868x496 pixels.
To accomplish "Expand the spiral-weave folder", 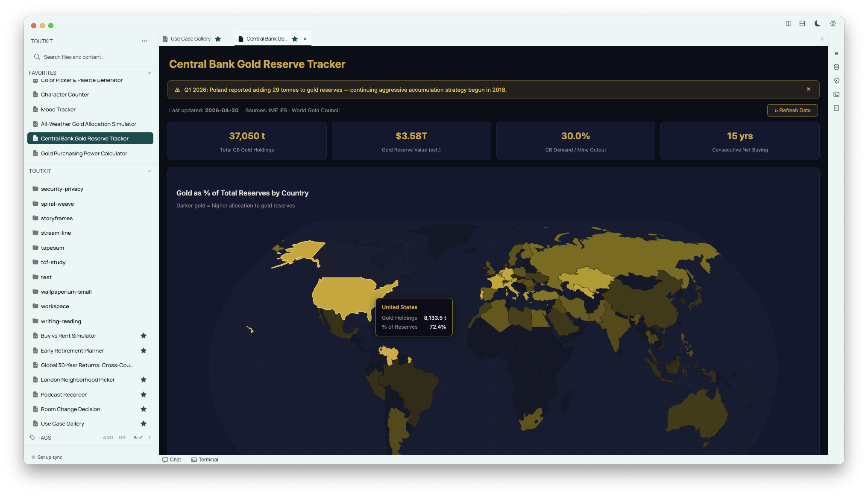I will tap(90, 204).
